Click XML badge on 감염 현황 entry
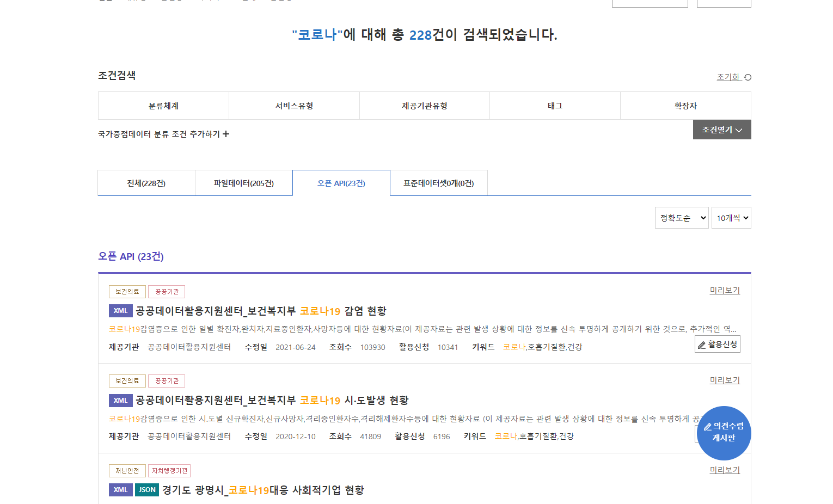Viewport: 833px width, 504px height. tap(121, 311)
